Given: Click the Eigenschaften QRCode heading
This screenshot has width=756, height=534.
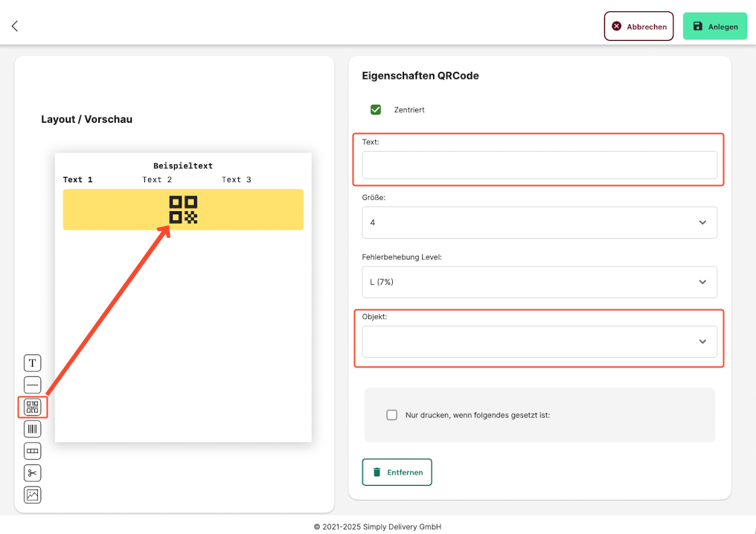Looking at the screenshot, I should [x=420, y=76].
